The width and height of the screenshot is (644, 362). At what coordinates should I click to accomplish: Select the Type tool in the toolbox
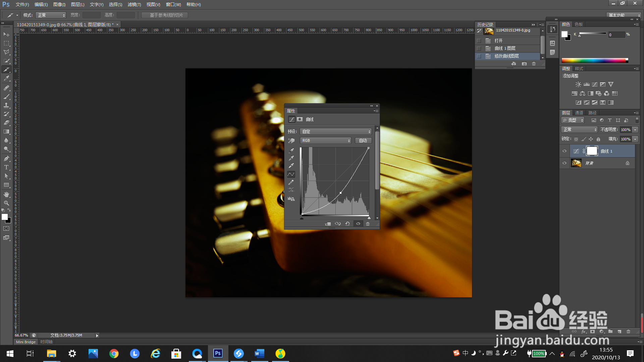6,167
